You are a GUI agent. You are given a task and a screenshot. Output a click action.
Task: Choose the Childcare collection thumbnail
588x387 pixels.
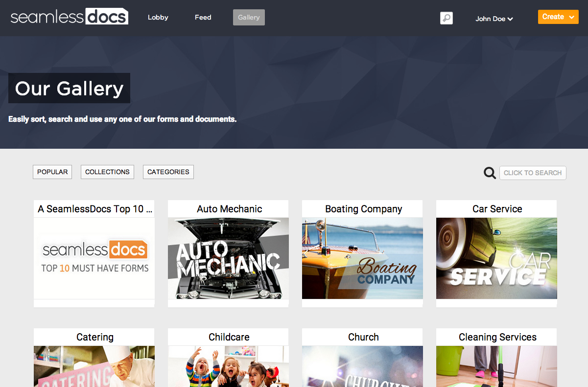(228, 366)
